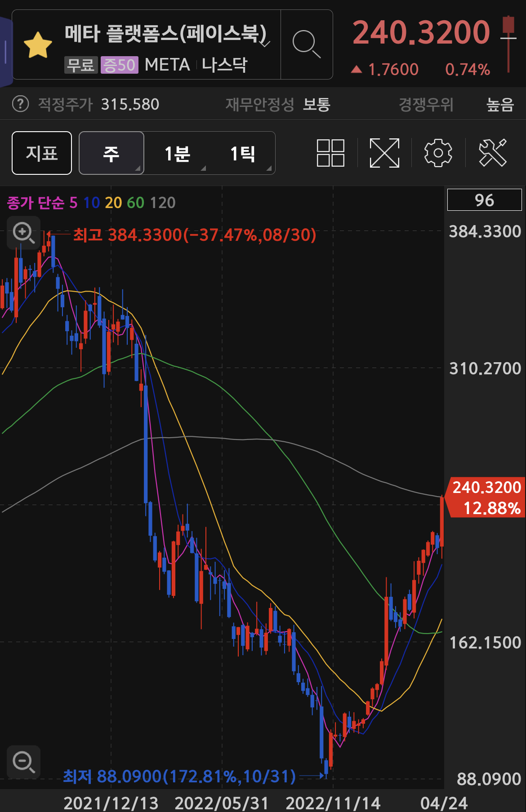This screenshot has height=812, width=526.
Task: Zoom in on the chart
Action: [x=23, y=232]
